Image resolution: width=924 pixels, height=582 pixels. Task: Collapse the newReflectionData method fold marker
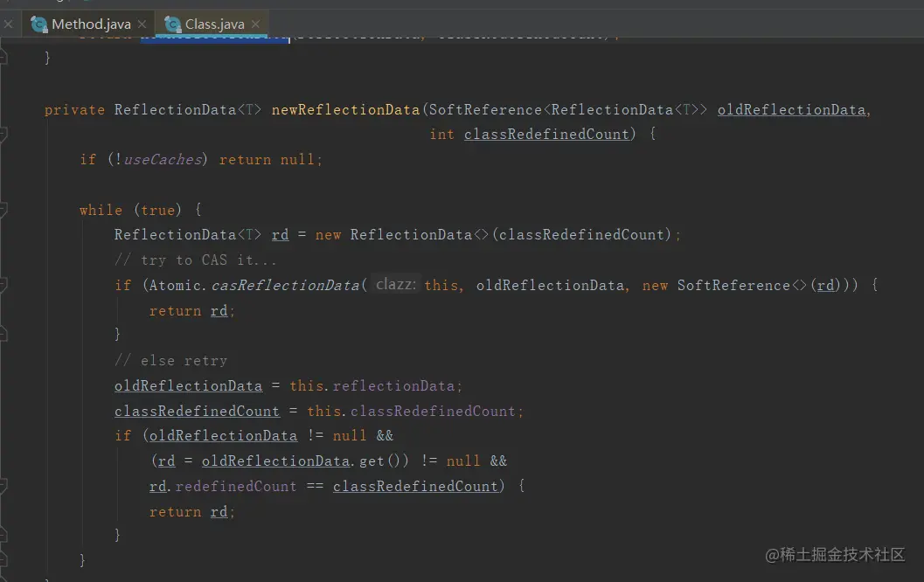pyautogui.click(x=3, y=135)
